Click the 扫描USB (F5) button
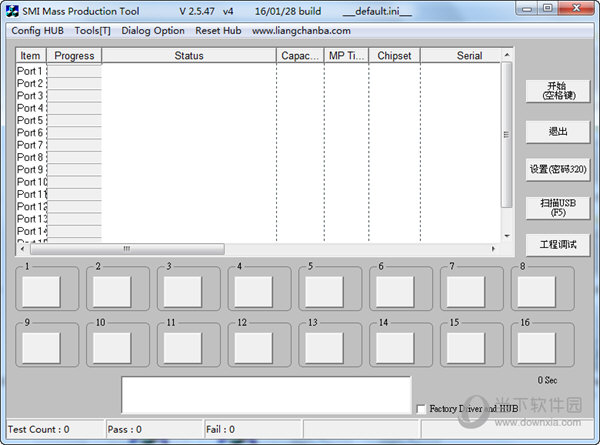The width and height of the screenshot is (600, 445). click(x=558, y=208)
